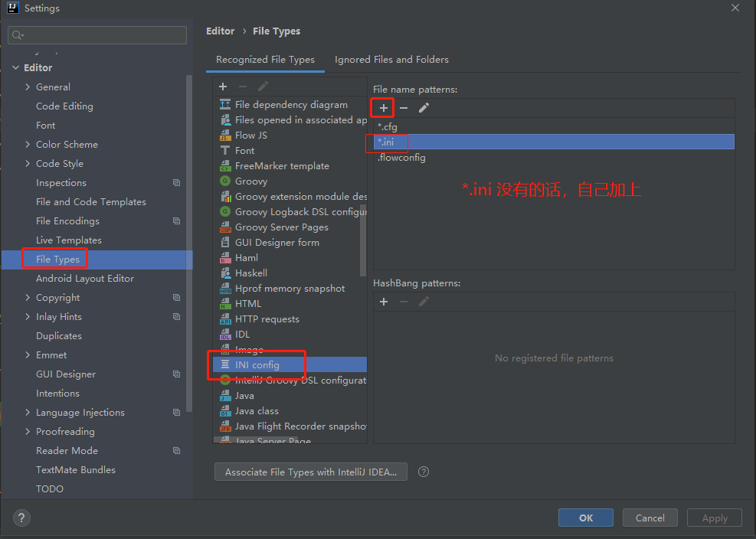Select the HTTP requests file type
This screenshot has width=756, height=539.
pos(290,319)
